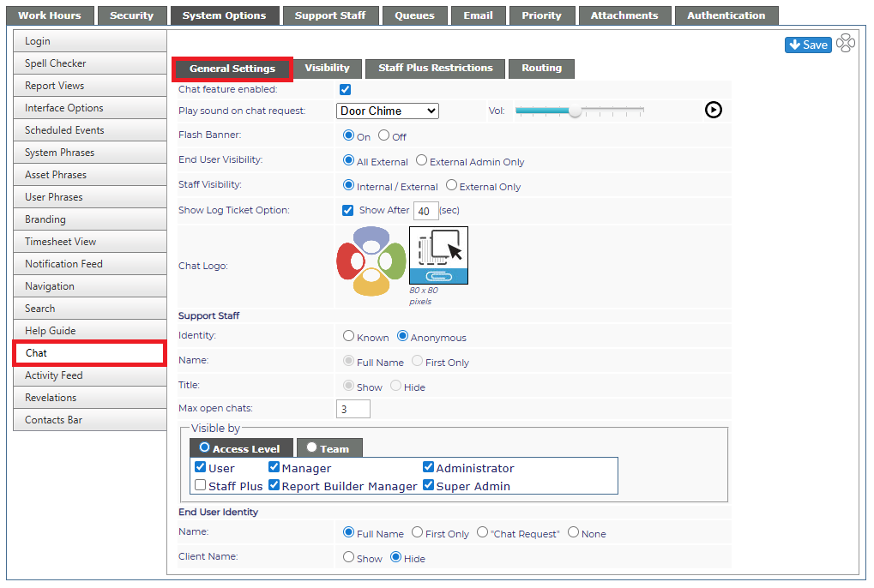This screenshot has height=588, width=874.
Task: Switch to the Visibility tab
Action: 327,68
